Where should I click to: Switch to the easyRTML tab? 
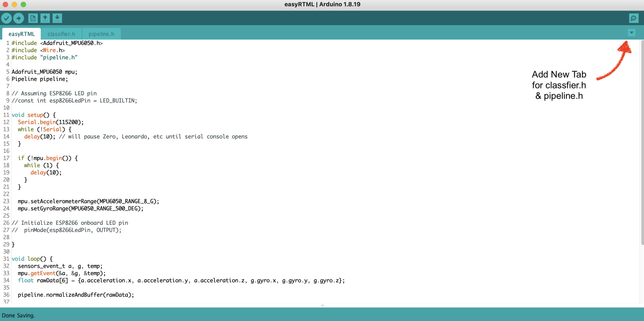point(22,34)
